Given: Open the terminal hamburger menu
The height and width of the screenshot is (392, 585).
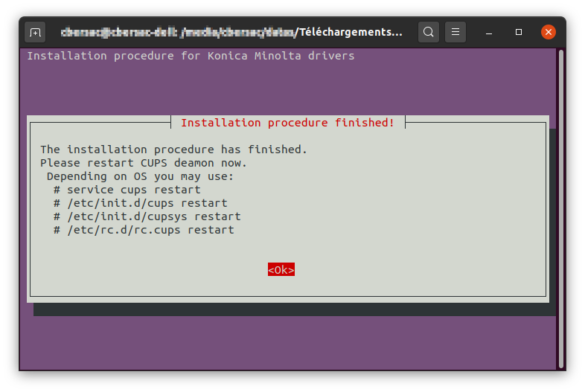Looking at the screenshot, I should 455,32.
